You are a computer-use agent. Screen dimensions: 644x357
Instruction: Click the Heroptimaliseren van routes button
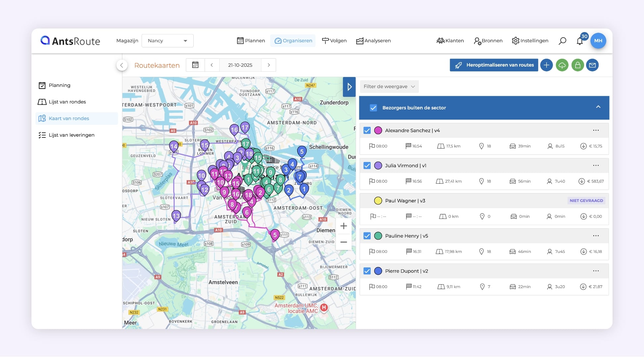click(x=493, y=65)
